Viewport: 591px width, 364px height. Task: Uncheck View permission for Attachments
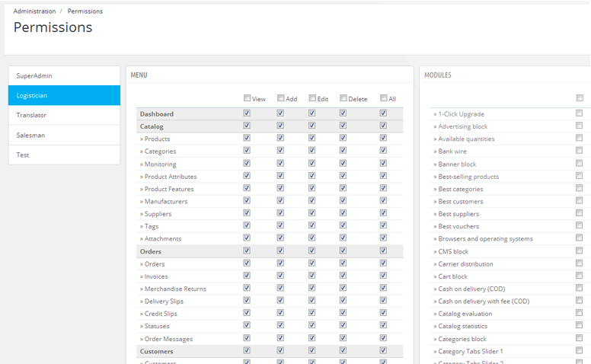coord(247,238)
